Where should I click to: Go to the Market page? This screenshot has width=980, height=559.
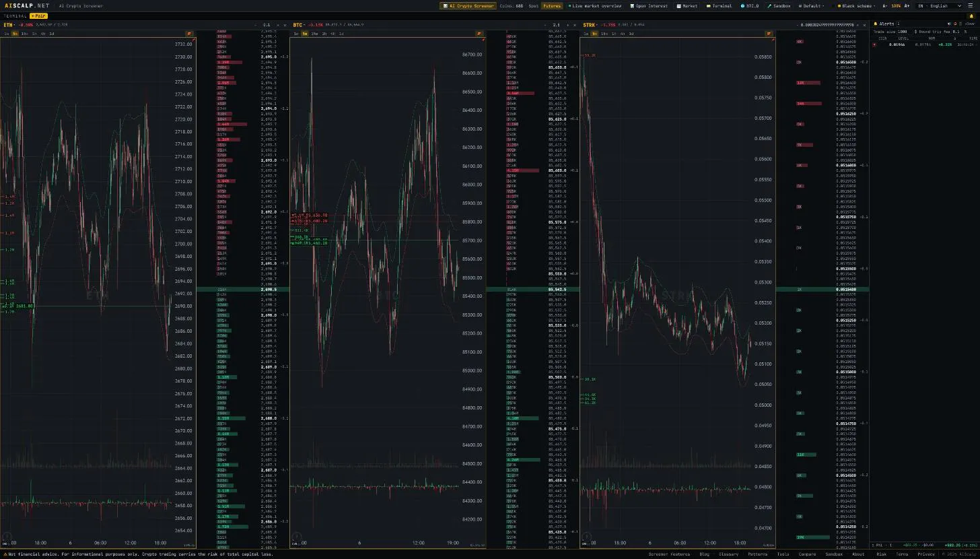[687, 5]
